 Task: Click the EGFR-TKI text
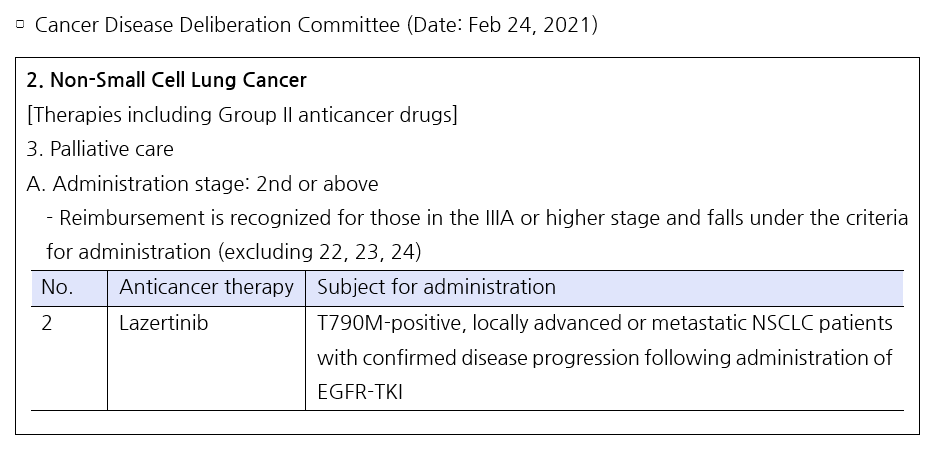point(360,392)
